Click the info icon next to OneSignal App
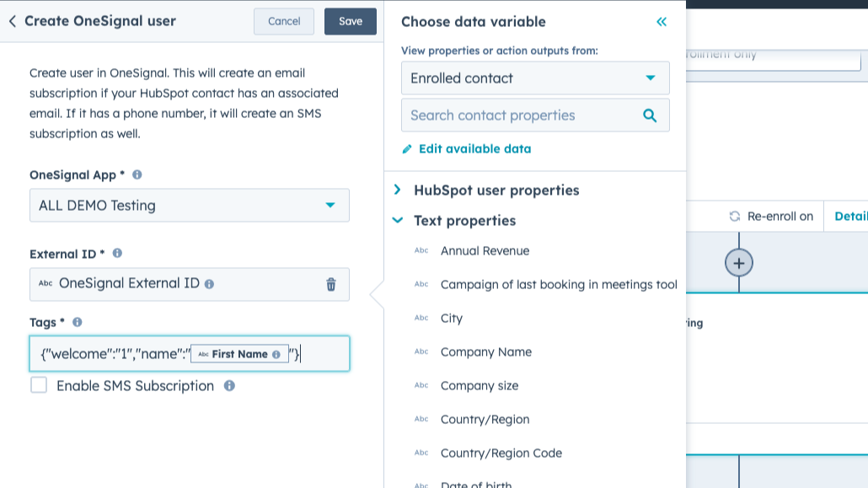 click(137, 174)
